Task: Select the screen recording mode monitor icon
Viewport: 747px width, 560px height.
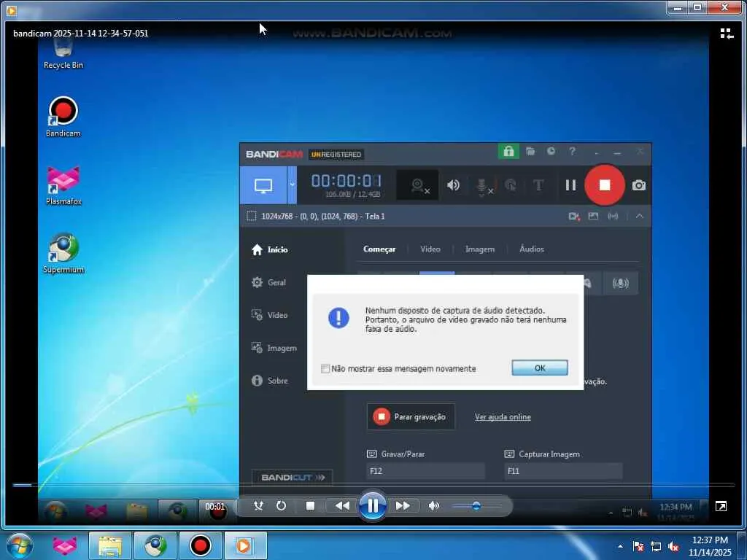Action: 263,185
